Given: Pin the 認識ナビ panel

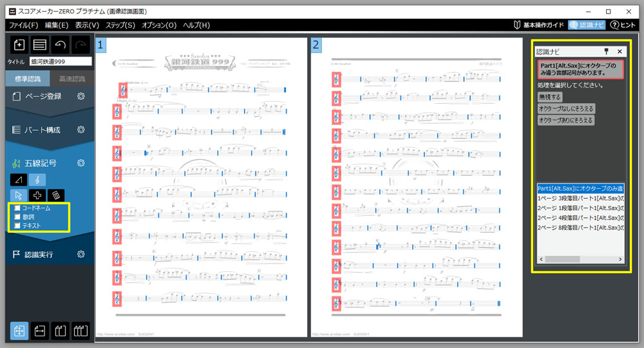Looking at the screenshot, I should pyautogui.click(x=606, y=52).
